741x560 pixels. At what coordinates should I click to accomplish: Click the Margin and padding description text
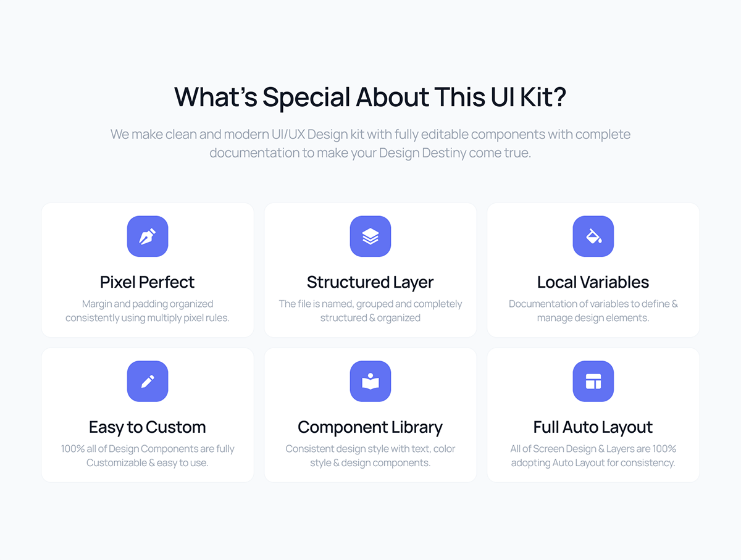148,311
